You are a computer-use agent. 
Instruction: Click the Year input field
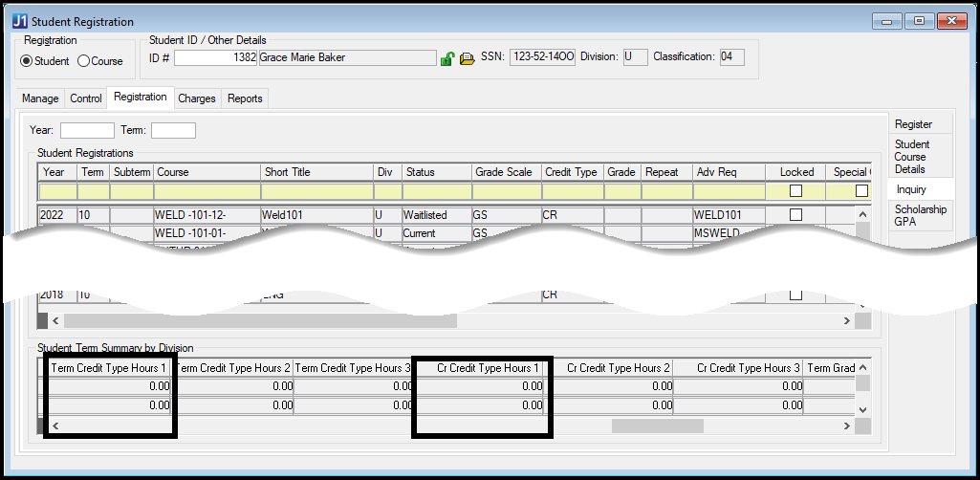(x=87, y=130)
